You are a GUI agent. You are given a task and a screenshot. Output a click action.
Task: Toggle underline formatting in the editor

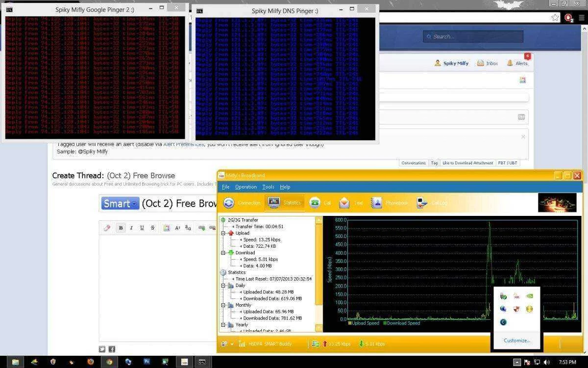click(x=142, y=228)
